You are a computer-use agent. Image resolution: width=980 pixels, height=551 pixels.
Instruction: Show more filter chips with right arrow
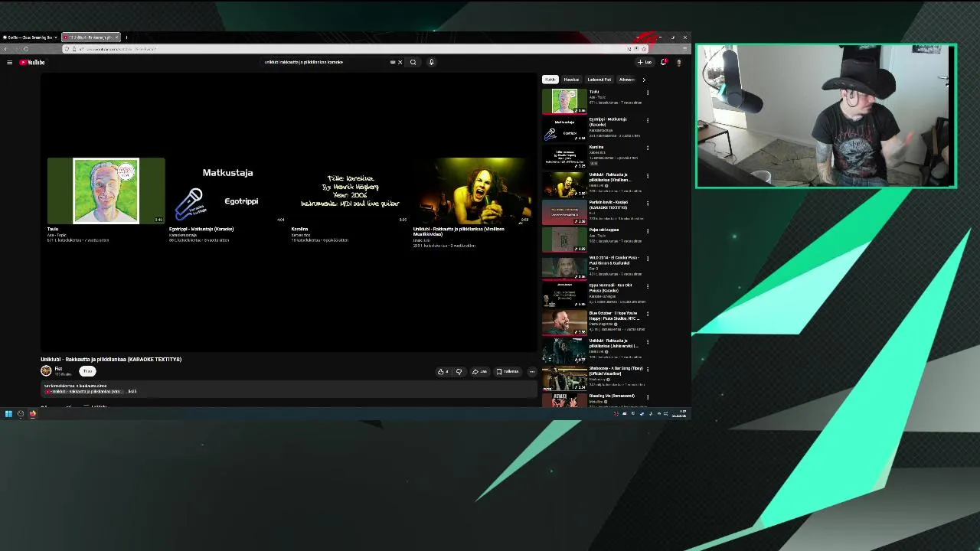(643, 80)
